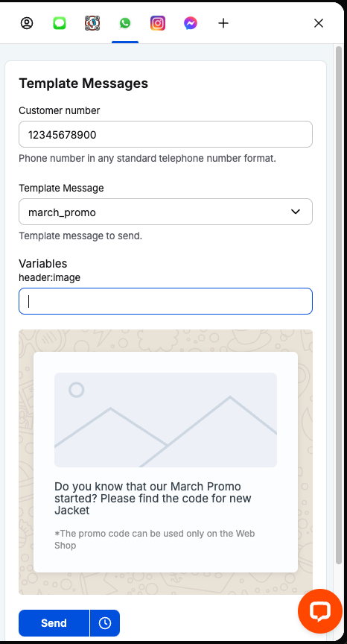Click the Customer number field label
The height and width of the screenshot is (644, 347).
point(60,110)
